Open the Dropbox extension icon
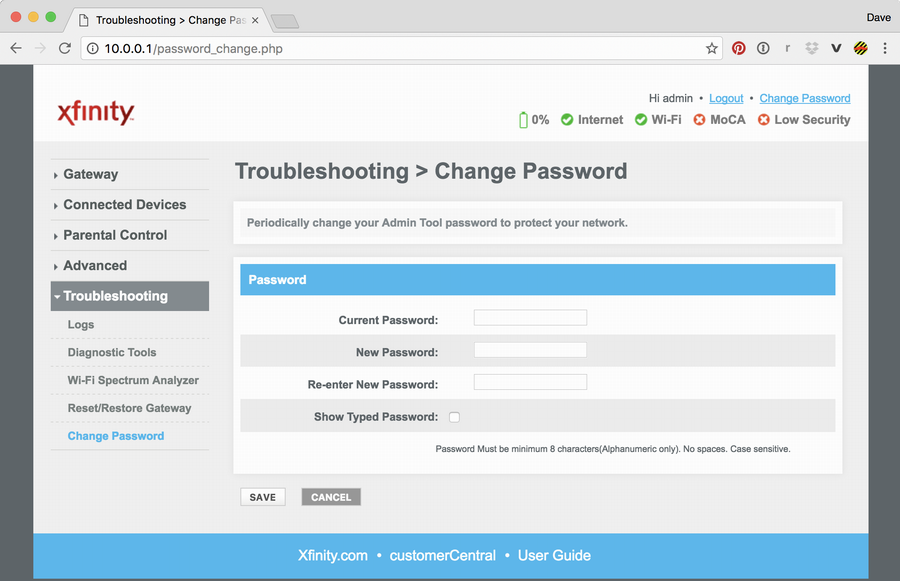The height and width of the screenshot is (581, 900). (812, 48)
